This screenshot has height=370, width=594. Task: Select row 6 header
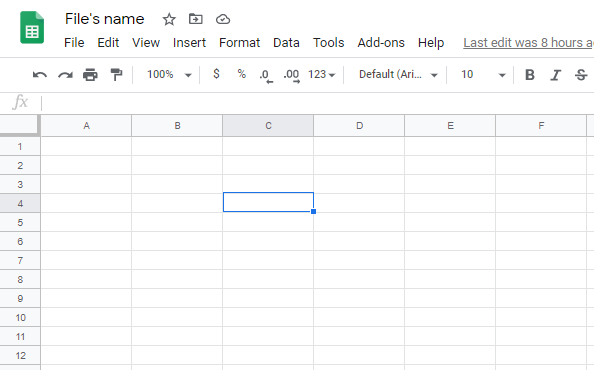coord(20,241)
